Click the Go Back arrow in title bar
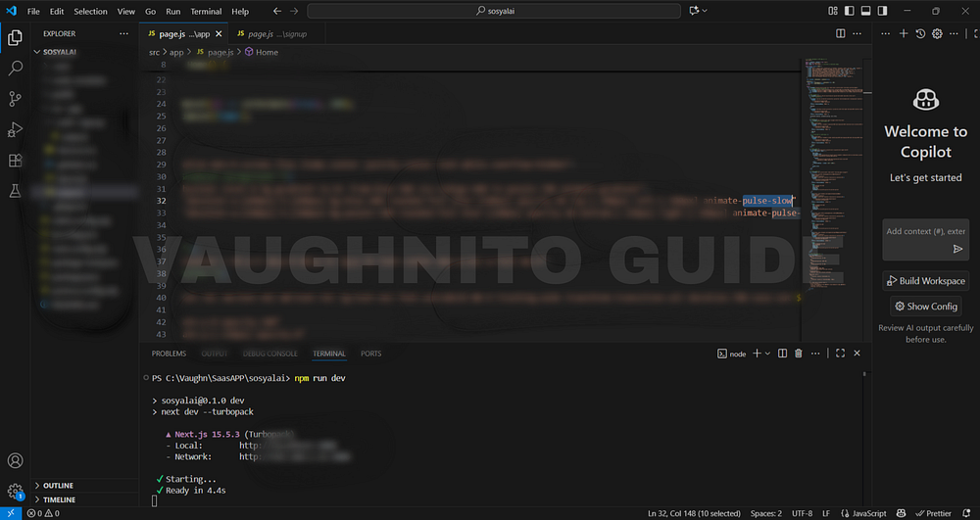 (x=277, y=11)
